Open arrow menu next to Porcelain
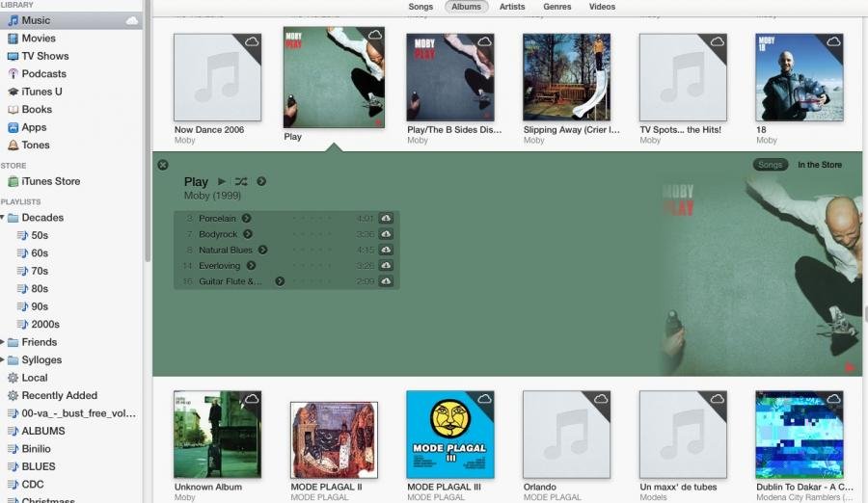868x503 pixels. pyautogui.click(x=246, y=219)
